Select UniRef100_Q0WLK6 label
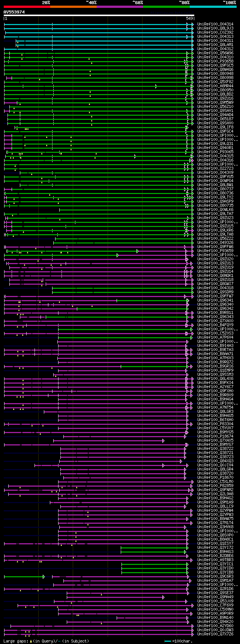 215,209
